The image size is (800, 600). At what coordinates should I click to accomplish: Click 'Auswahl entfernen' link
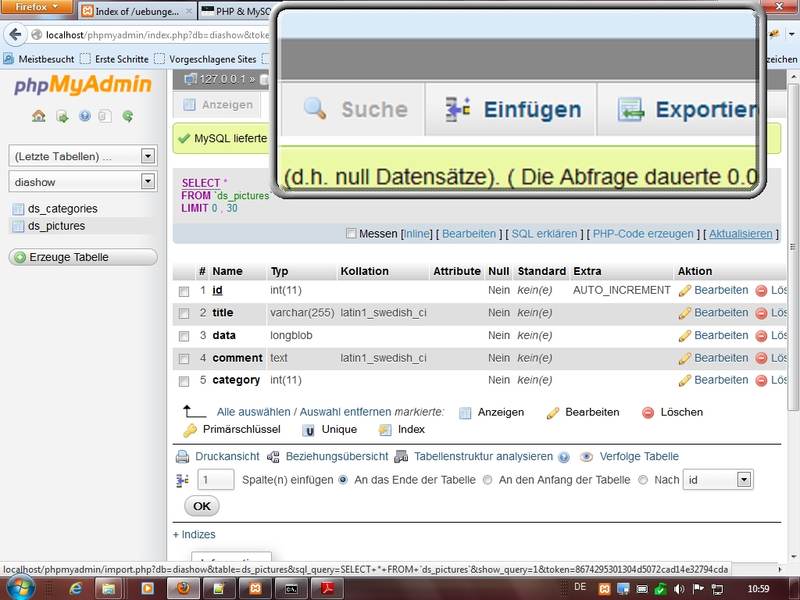click(x=345, y=412)
